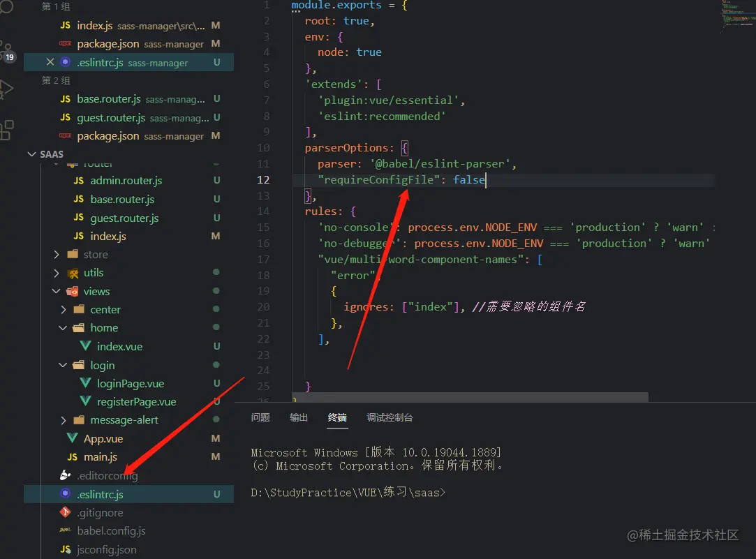Switch to the 调试控制台 panel tab

coord(390,417)
